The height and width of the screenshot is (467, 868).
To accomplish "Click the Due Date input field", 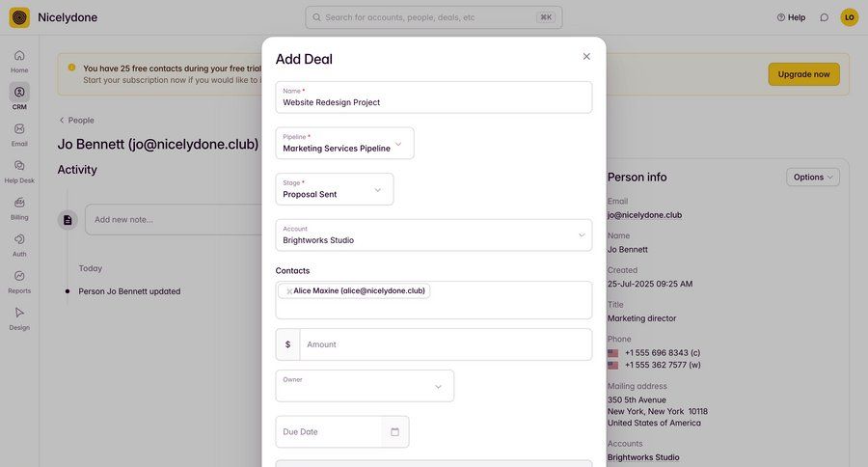I will click(x=329, y=432).
